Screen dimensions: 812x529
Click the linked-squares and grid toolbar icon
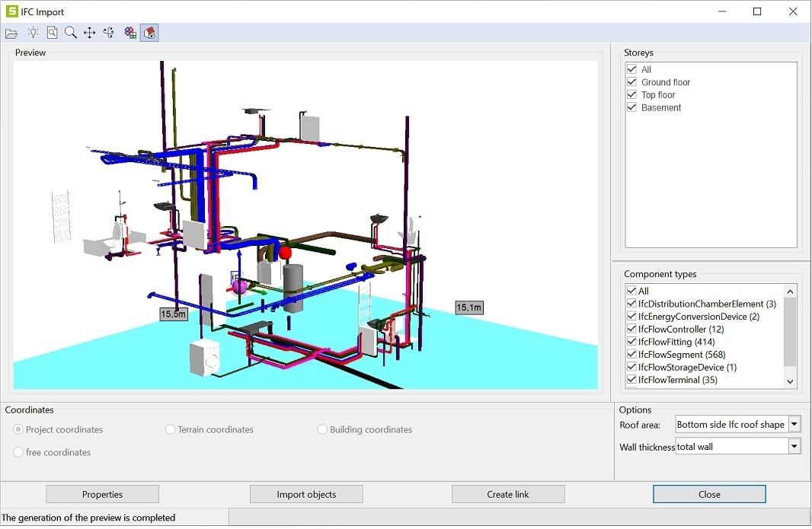point(130,33)
